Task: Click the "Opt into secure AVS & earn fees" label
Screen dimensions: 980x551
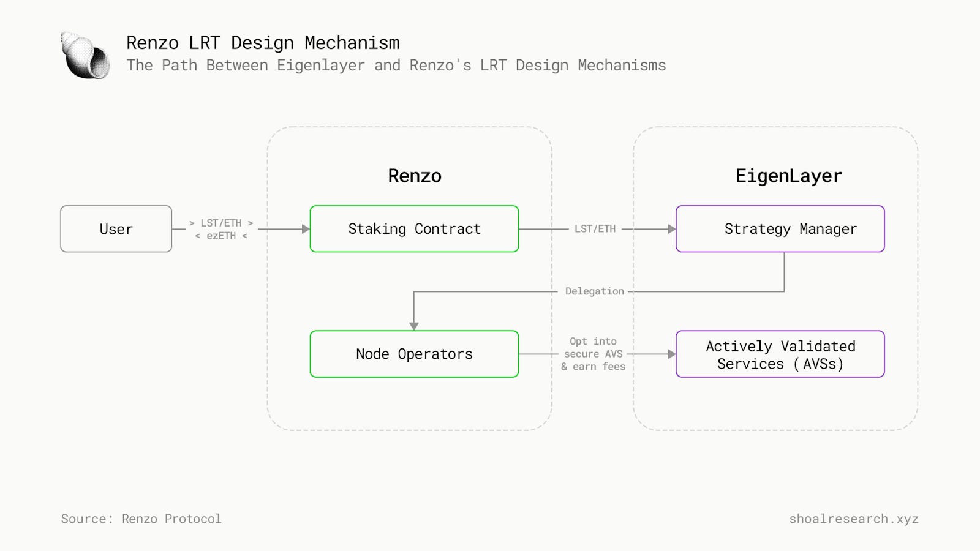Action: (594, 354)
